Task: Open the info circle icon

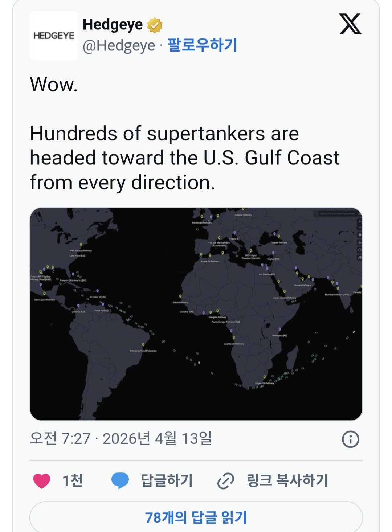Action: click(x=350, y=439)
